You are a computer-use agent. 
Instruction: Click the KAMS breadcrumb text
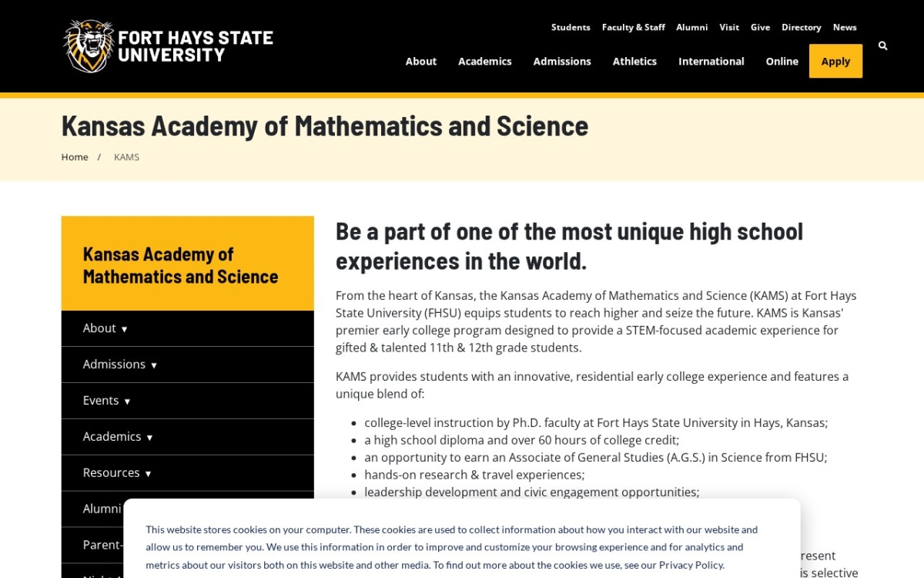(126, 157)
